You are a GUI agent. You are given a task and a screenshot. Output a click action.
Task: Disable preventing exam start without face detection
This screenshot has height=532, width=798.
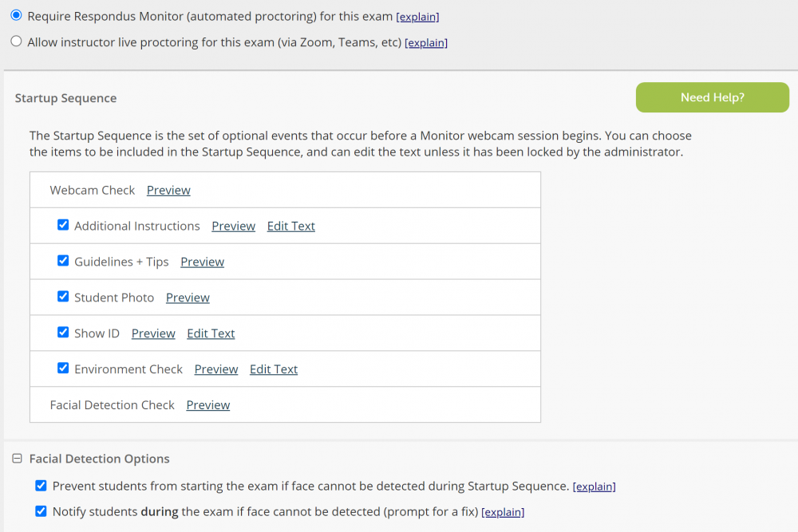pyautogui.click(x=41, y=485)
